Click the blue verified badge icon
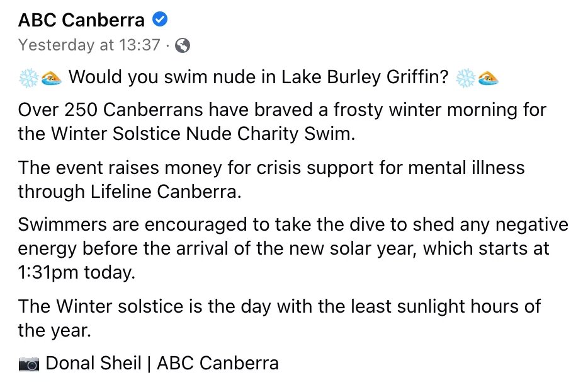Viewport: 588px width, 382px height. click(160, 19)
